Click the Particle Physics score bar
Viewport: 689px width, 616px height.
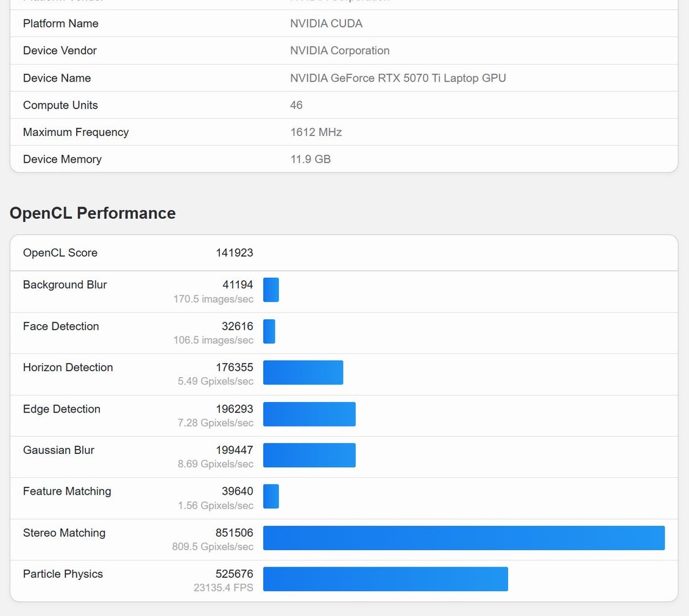386,579
